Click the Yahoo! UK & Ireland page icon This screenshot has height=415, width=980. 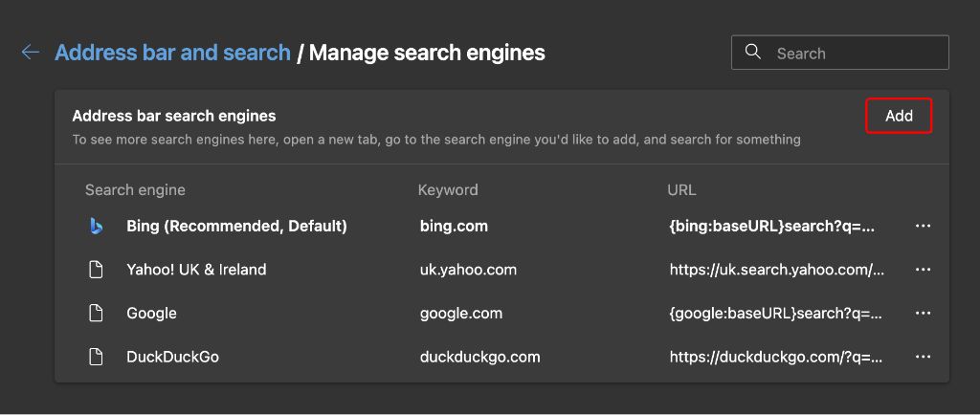point(96,270)
